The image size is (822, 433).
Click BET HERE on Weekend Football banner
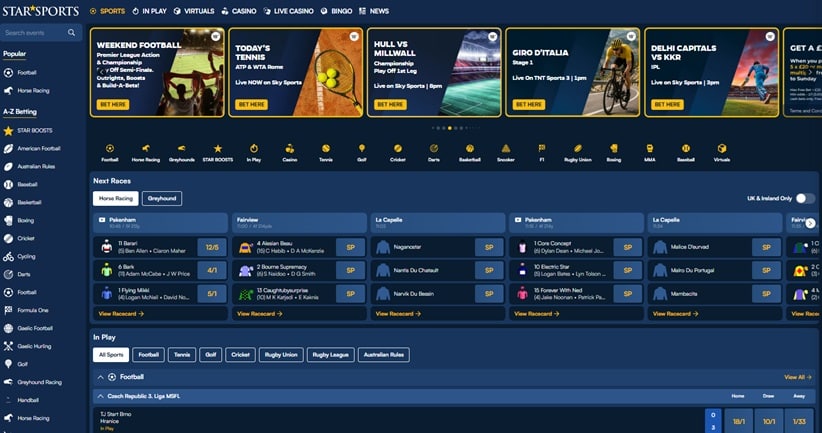(113, 104)
